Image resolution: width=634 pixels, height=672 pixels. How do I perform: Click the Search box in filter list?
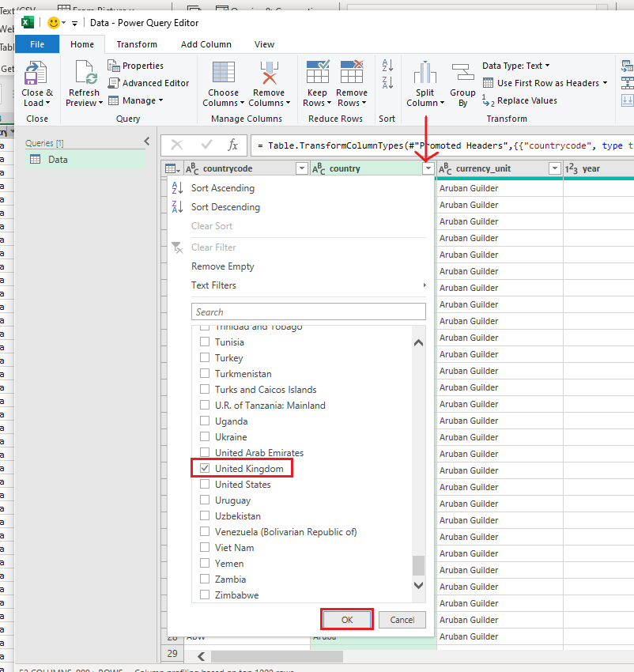pos(308,312)
